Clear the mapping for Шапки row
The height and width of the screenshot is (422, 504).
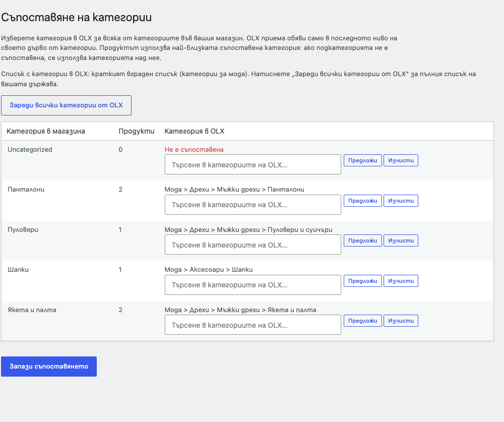(x=401, y=281)
